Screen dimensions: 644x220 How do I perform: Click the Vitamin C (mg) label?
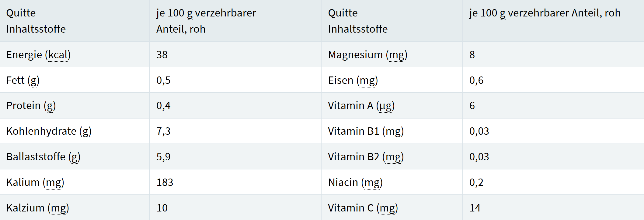363,208
